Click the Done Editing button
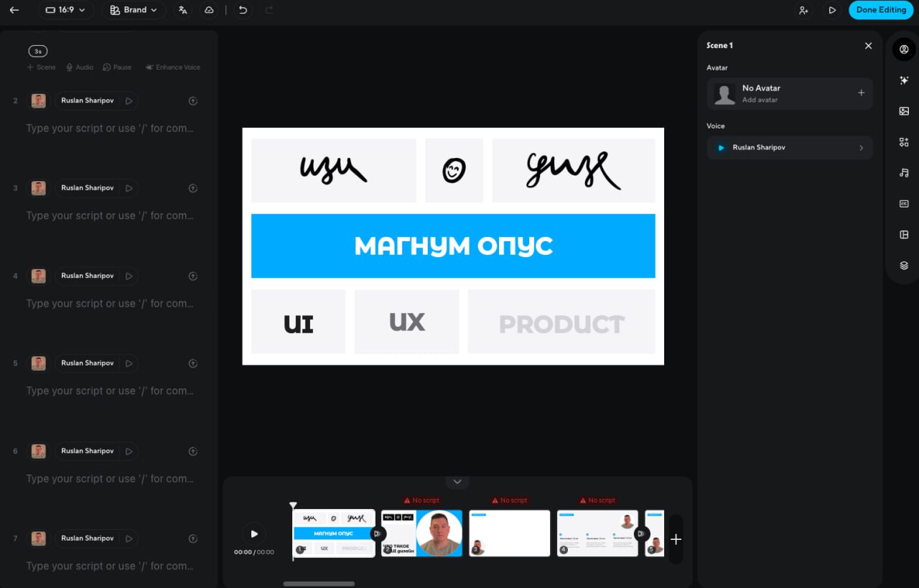 pos(881,10)
